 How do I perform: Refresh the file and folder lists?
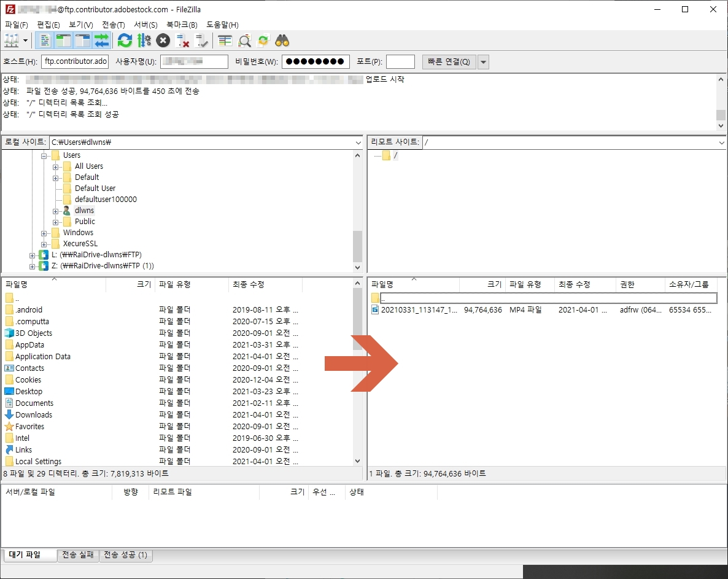(x=125, y=41)
